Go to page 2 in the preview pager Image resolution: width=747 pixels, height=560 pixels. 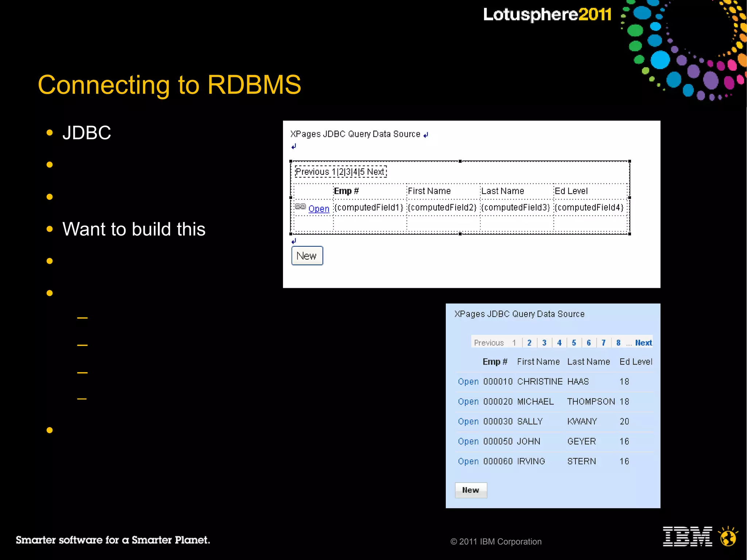[529, 343]
